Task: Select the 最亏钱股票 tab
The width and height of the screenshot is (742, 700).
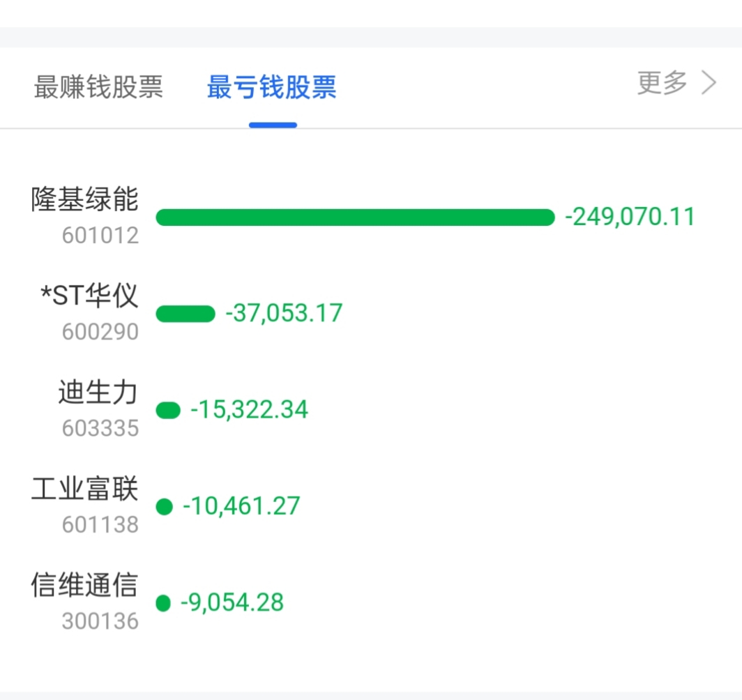Action: pyautogui.click(x=272, y=87)
